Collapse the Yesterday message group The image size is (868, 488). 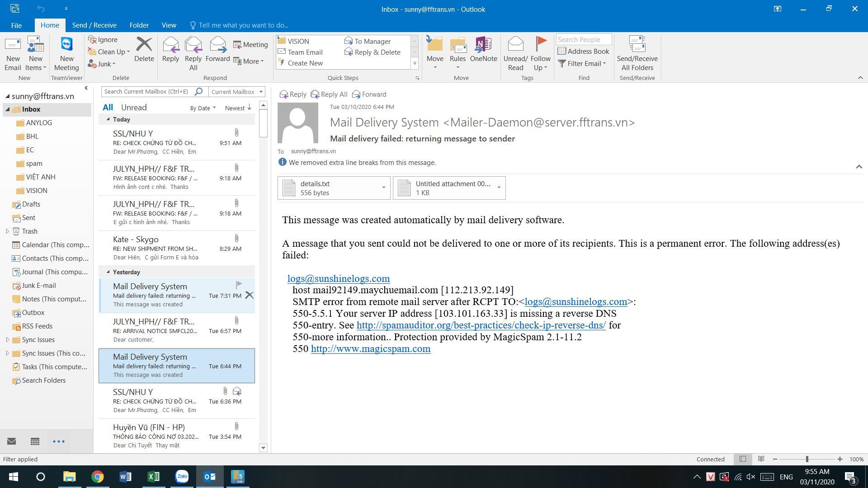click(x=108, y=272)
